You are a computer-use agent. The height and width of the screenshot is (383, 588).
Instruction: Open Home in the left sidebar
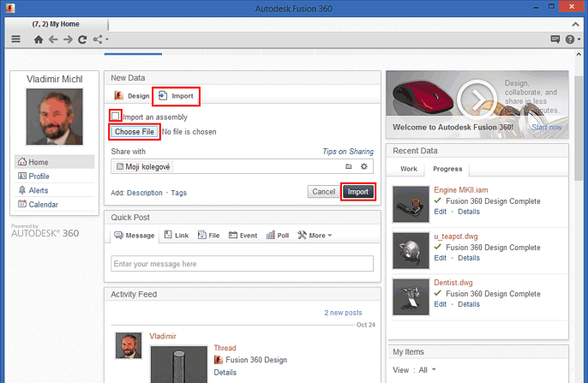coord(54,162)
